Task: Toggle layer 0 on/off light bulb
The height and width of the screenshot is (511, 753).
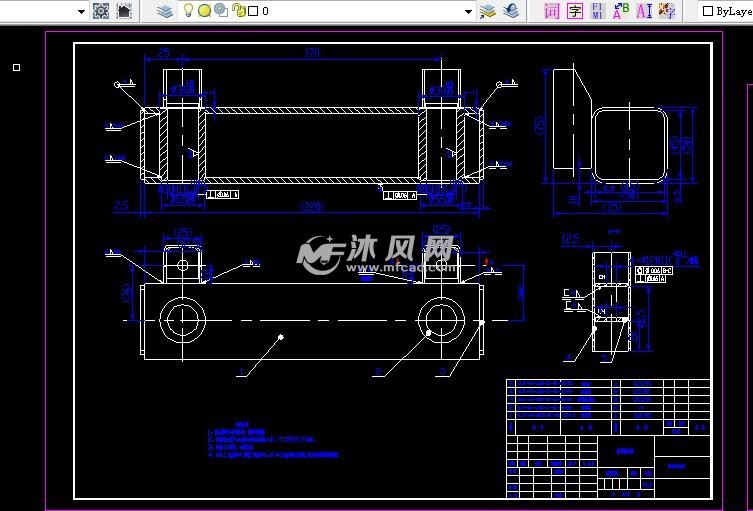Action: coord(188,11)
